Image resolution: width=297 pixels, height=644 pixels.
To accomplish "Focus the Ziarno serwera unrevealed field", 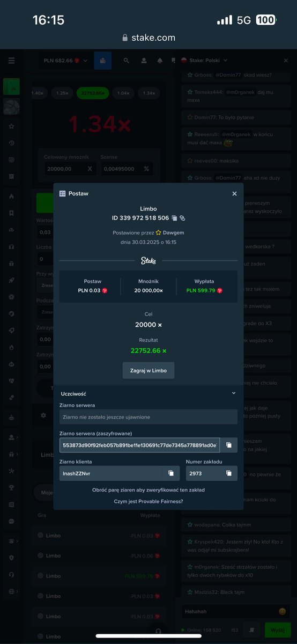I will pos(148,417).
